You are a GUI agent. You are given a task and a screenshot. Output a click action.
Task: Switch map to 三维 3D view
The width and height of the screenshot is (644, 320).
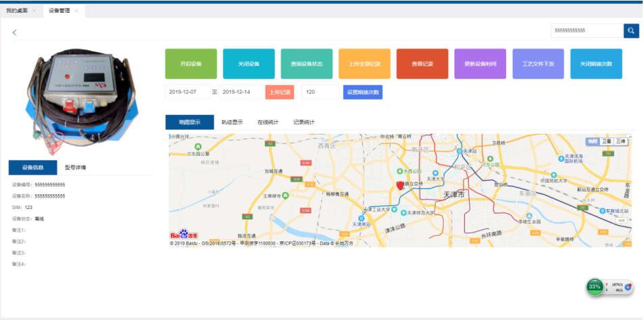620,141
